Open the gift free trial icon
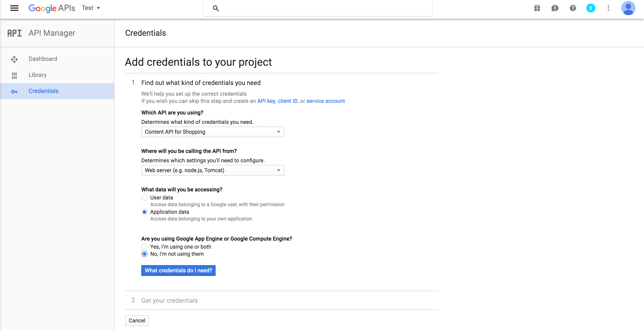The width and height of the screenshot is (644, 330). [x=537, y=8]
